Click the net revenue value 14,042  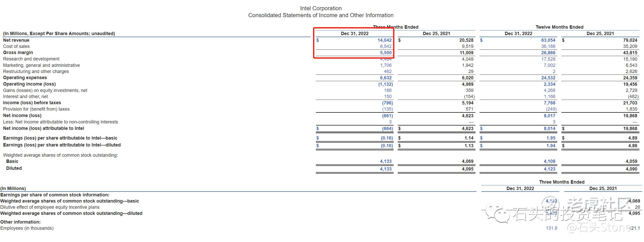click(x=384, y=40)
